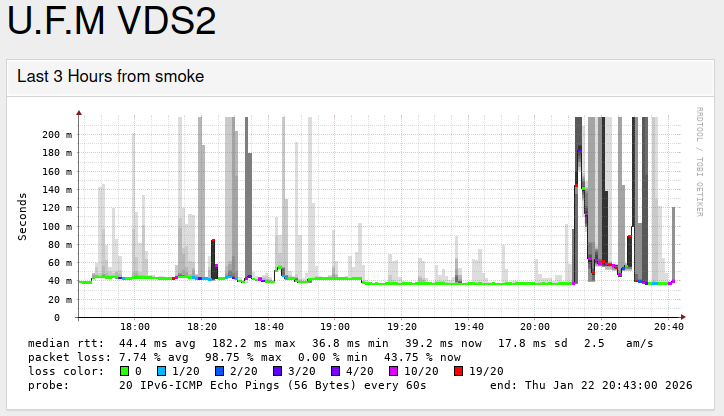Click the 18:40 time axis label
The width and height of the screenshot is (724, 416).
pos(268,327)
